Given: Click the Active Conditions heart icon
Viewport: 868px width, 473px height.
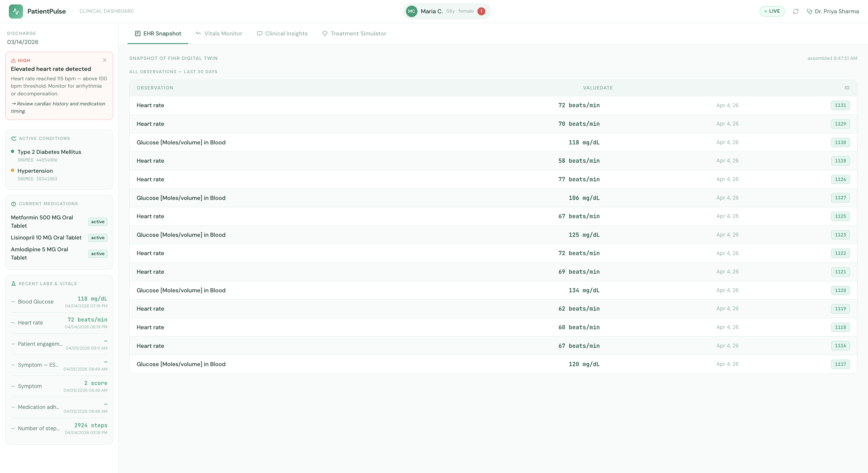Looking at the screenshot, I should tap(14, 138).
